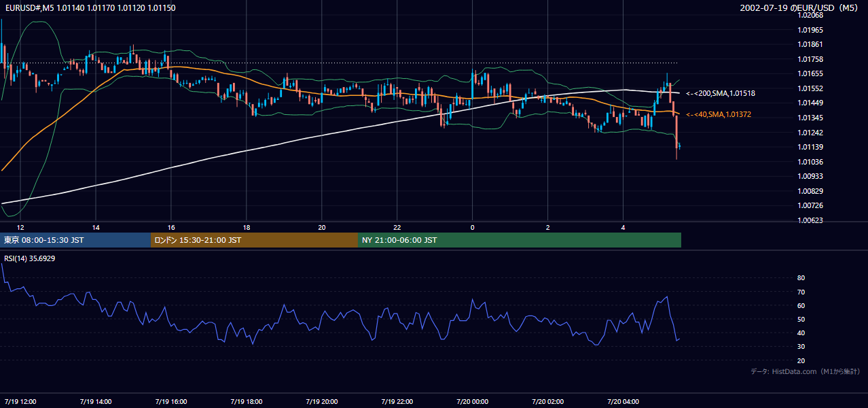Click the RSI scale label 40
Image resolution: width=868 pixels, height=408 pixels.
801,333
